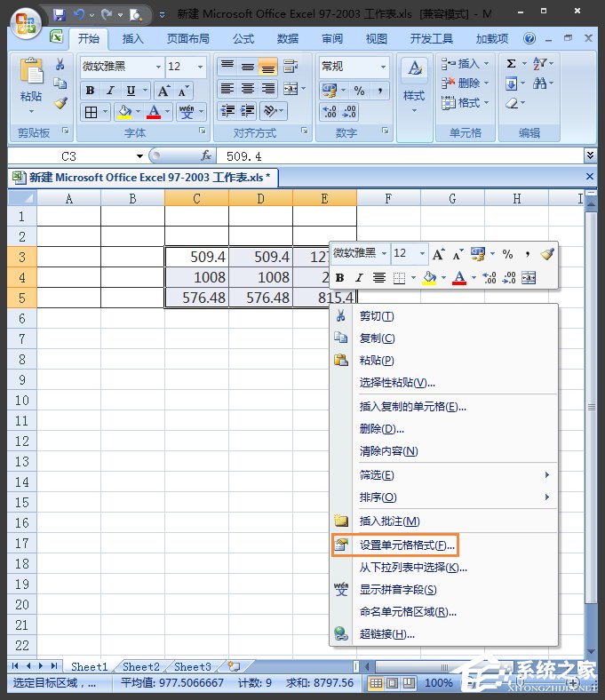The image size is (605, 700).
Task: Apply percent style in ribbon
Action: 359,91
